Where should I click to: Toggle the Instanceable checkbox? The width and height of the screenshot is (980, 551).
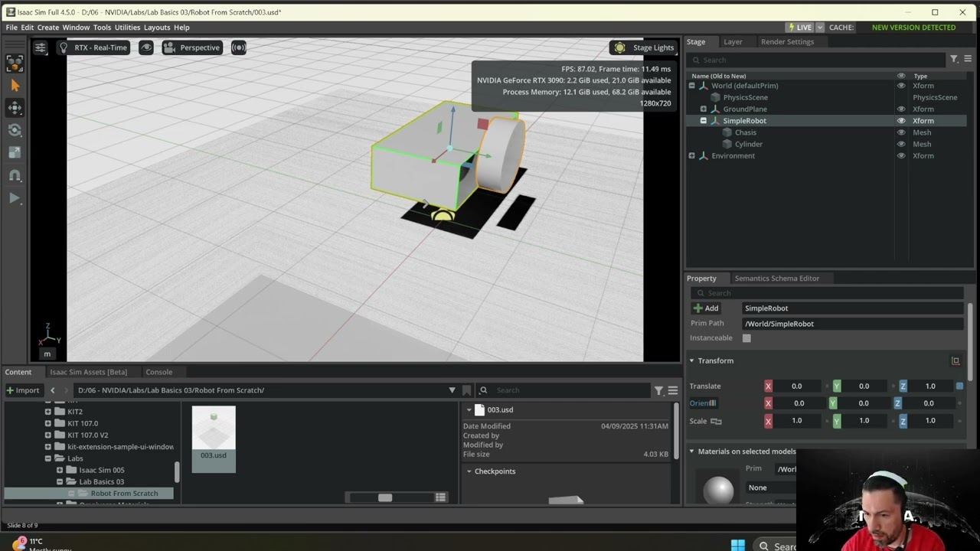pyautogui.click(x=746, y=338)
